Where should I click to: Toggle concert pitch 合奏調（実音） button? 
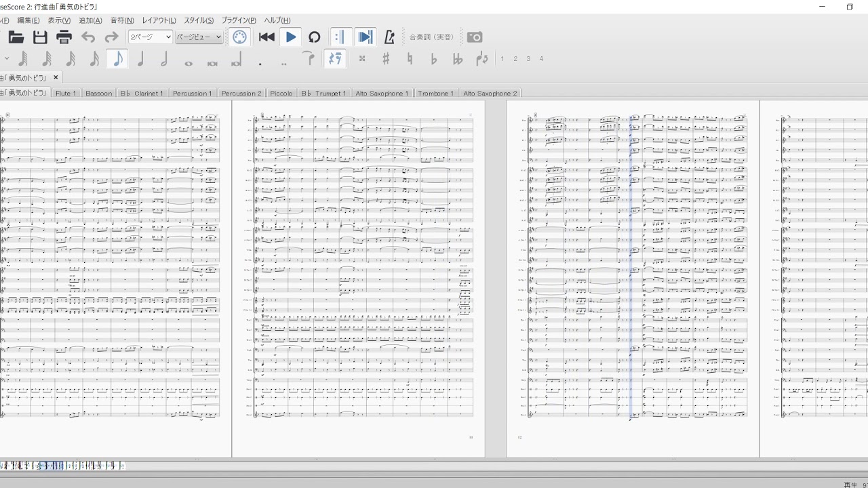(x=432, y=37)
